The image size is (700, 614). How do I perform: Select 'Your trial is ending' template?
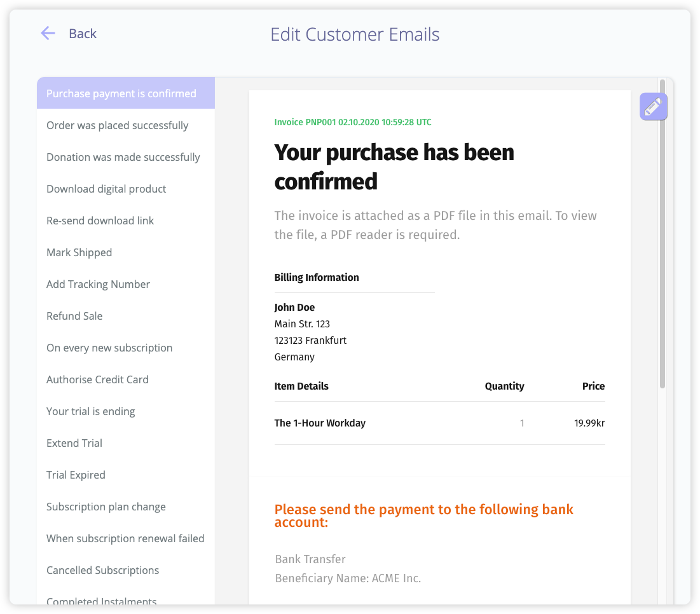click(x=91, y=411)
